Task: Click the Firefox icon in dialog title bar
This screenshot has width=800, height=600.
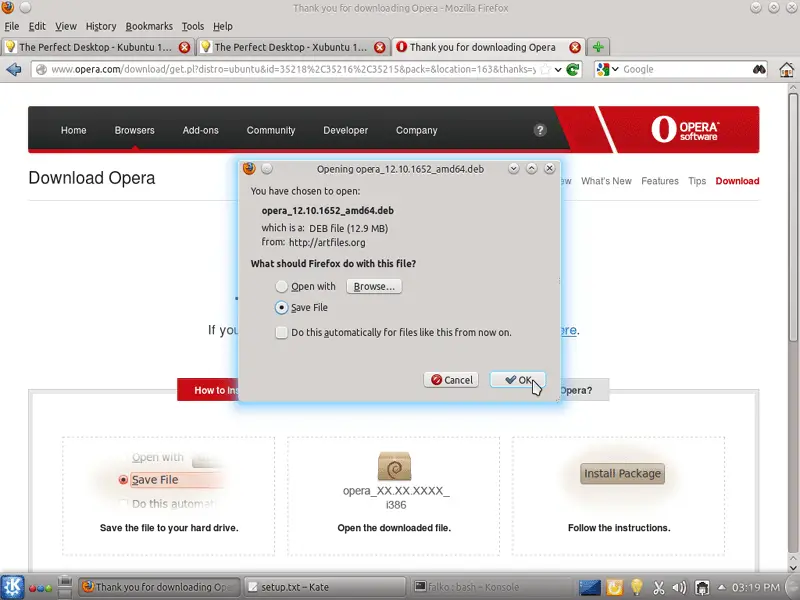Action: (x=249, y=168)
